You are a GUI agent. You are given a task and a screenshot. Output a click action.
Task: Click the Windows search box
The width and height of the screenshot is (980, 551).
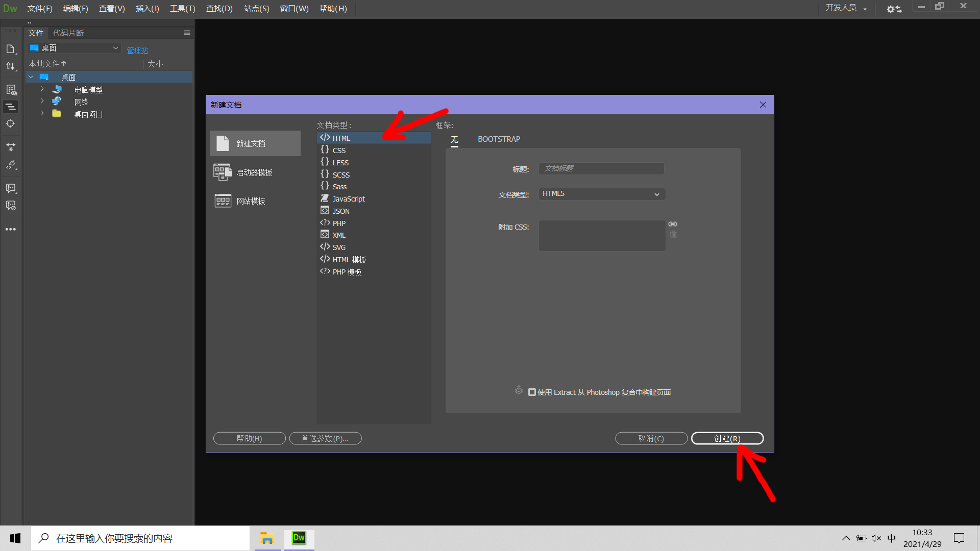click(140, 538)
